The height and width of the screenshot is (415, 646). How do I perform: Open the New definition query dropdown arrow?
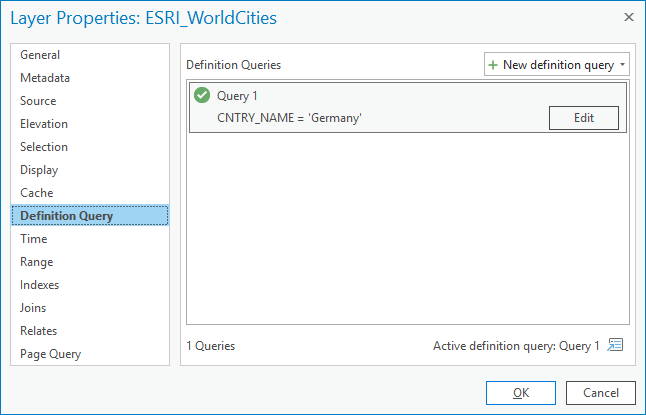tap(622, 65)
